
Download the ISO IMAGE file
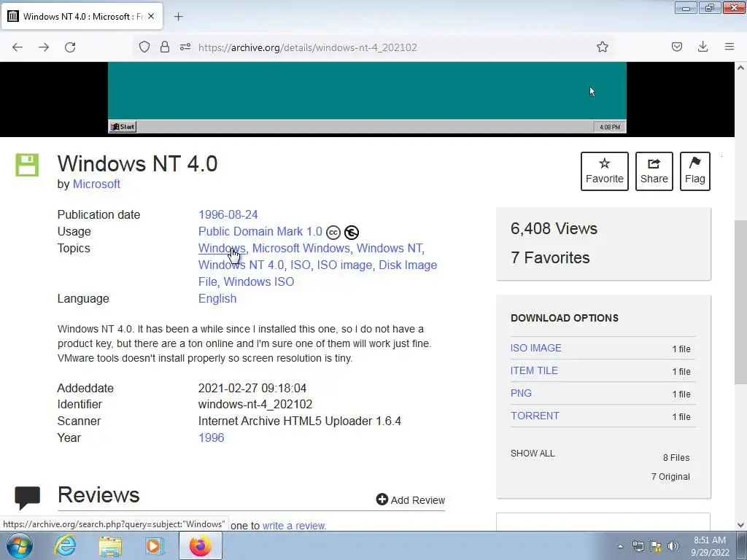click(x=536, y=348)
